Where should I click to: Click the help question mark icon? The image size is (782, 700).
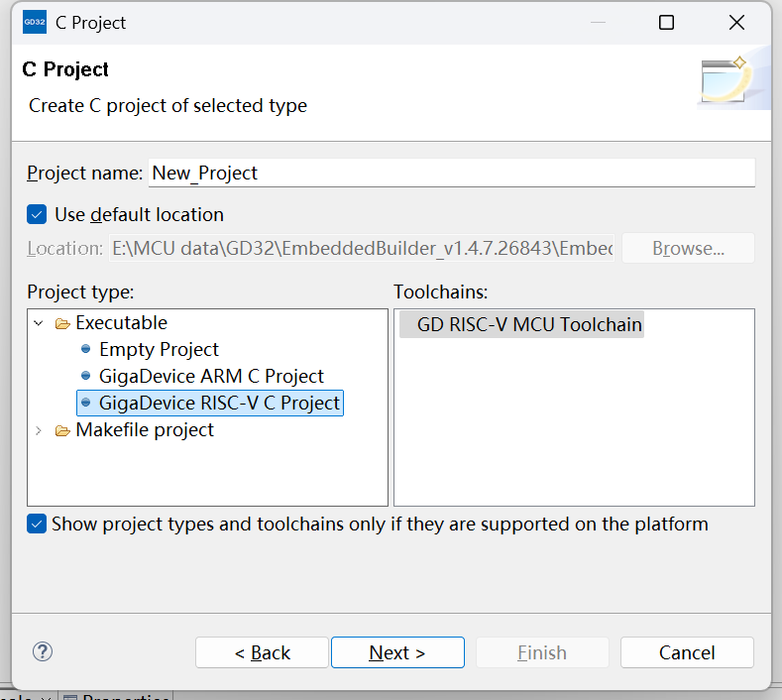(43, 651)
